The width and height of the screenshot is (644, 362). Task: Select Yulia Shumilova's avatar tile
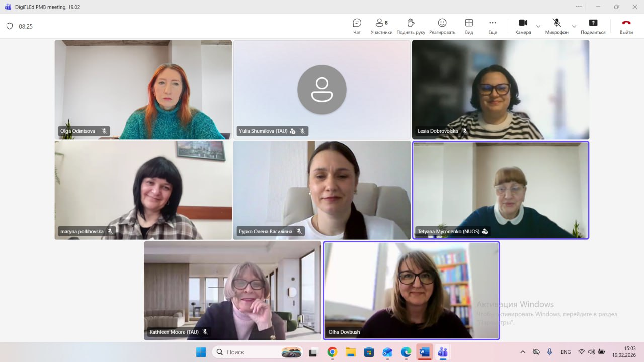click(x=322, y=89)
